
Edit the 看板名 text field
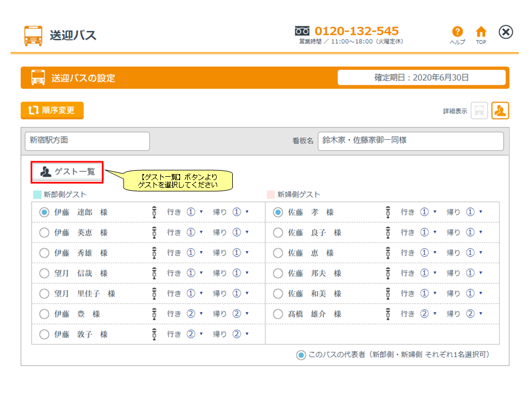click(x=410, y=141)
